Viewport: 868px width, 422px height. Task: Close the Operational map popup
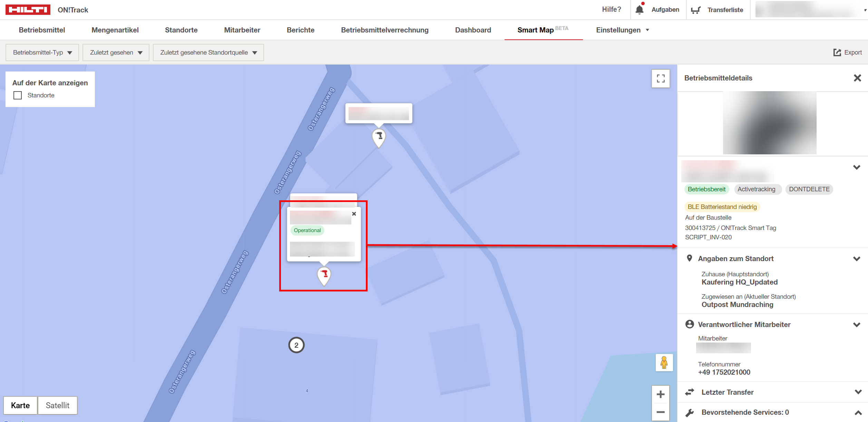click(x=354, y=214)
